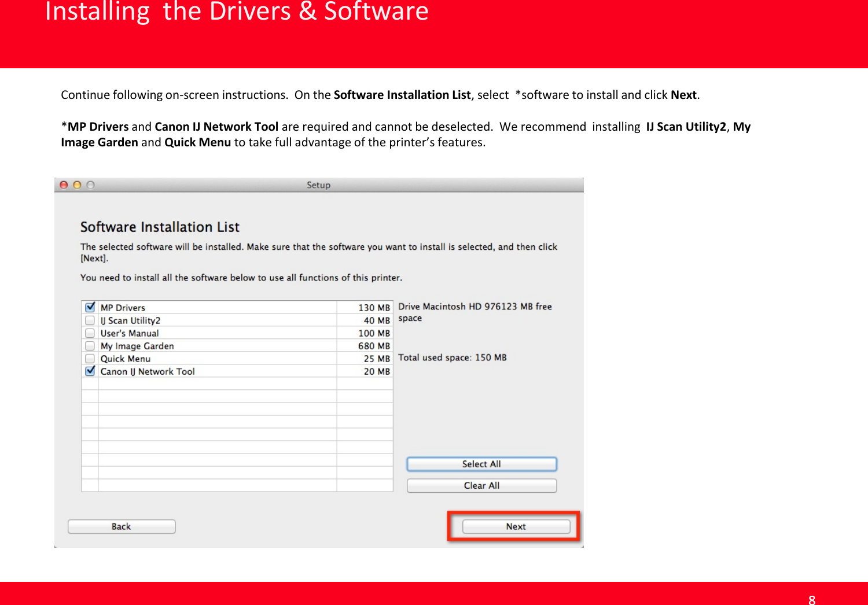
Task: Go back with the Back button
Action: pyautogui.click(x=122, y=526)
